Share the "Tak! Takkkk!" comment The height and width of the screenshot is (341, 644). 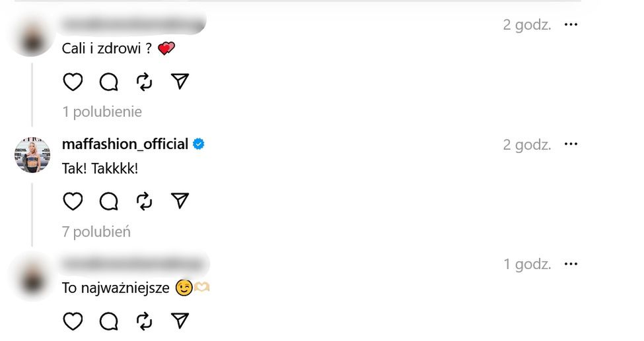[x=180, y=201]
